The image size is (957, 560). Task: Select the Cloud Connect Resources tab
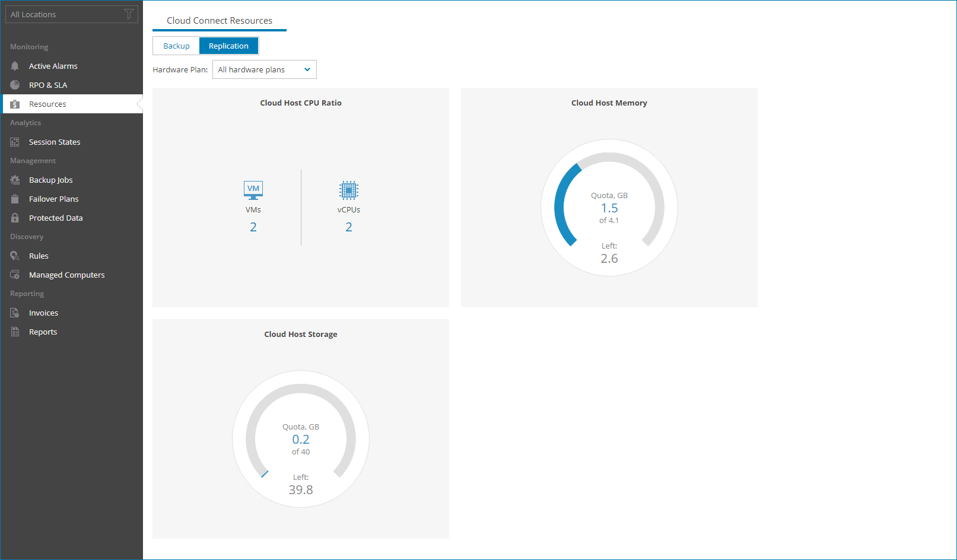[x=220, y=20]
